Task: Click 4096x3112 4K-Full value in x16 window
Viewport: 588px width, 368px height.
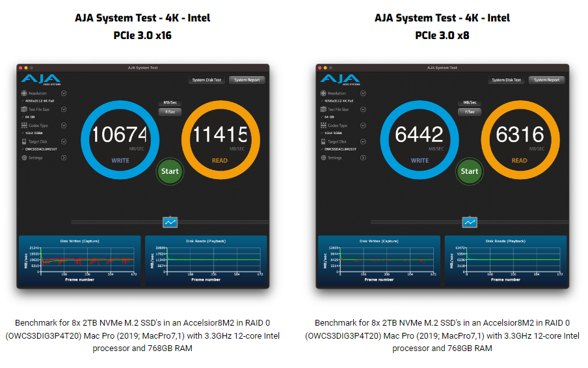Action: coord(40,101)
